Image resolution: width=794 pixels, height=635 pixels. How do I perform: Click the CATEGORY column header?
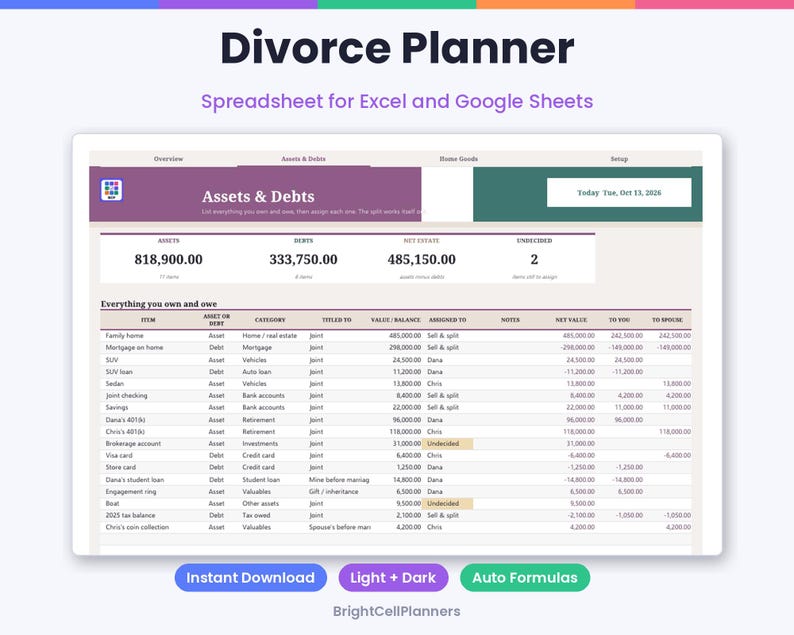270,320
